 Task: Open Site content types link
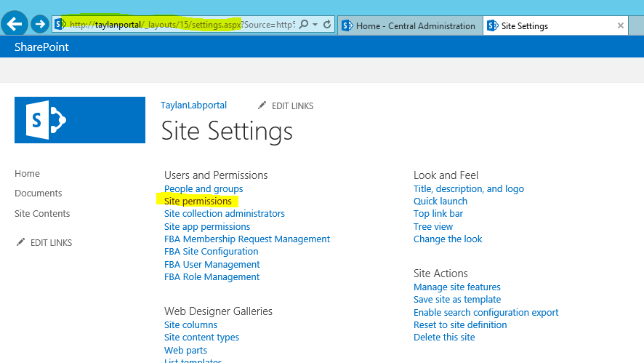201,337
